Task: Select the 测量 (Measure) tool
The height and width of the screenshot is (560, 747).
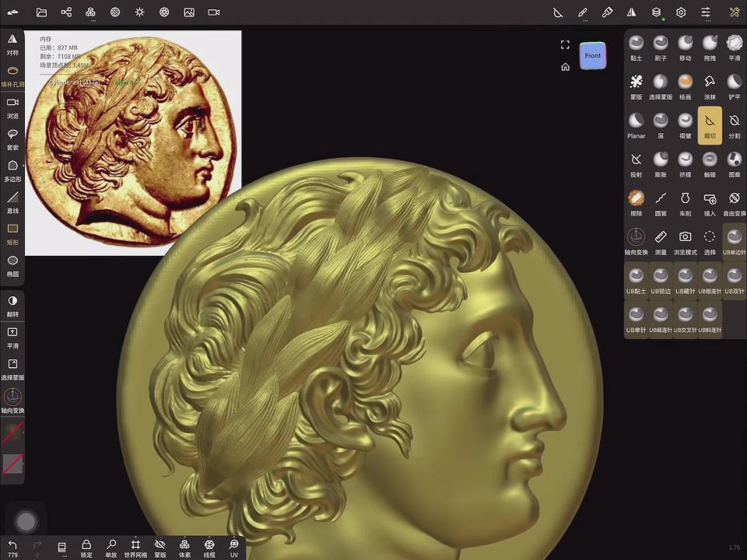Action: click(x=661, y=242)
